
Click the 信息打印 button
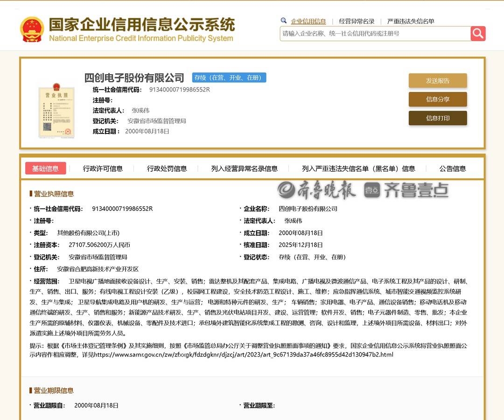point(437,118)
